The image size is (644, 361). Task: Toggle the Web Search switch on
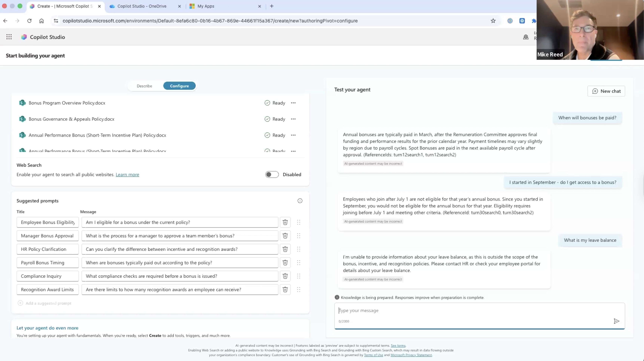pyautogui.click(x=272, y=174)
